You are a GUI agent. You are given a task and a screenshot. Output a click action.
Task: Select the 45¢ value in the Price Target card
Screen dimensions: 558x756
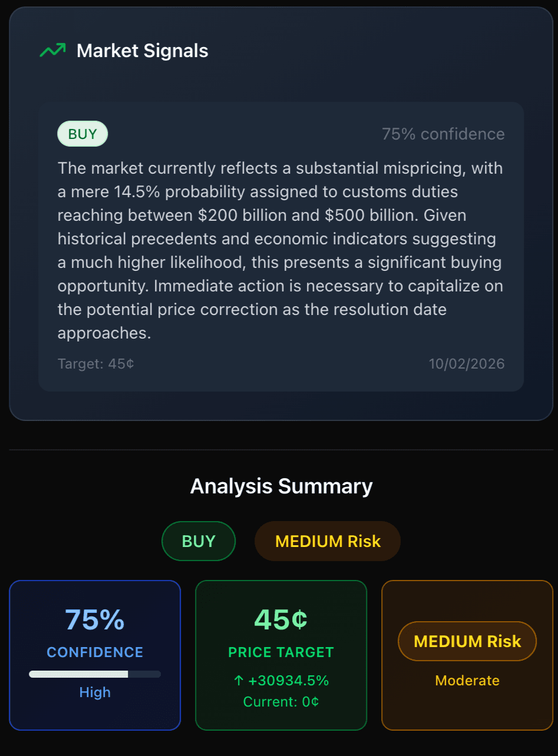pos(280,619)
